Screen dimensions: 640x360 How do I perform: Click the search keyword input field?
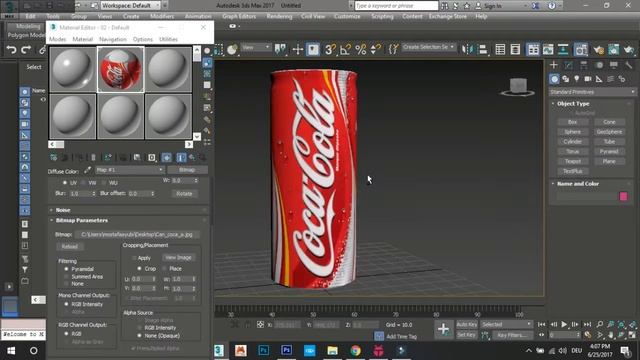coord(396,5)
